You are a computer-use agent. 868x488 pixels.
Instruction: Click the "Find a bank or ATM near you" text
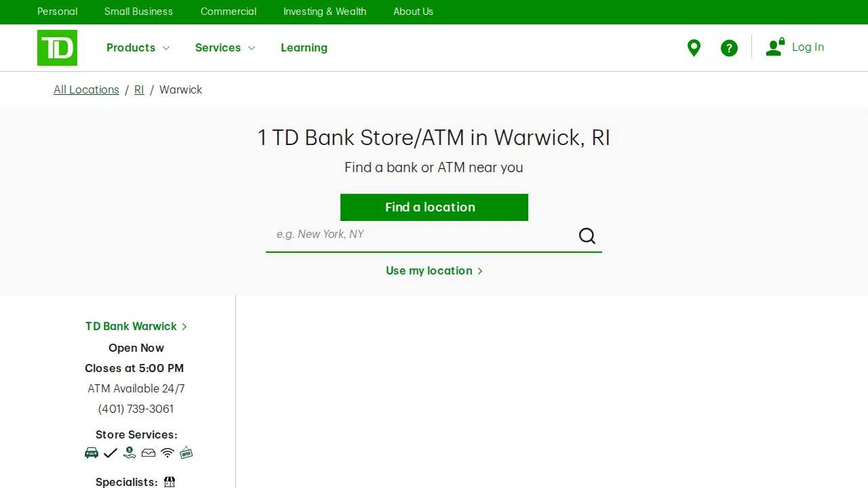(434, 167)
